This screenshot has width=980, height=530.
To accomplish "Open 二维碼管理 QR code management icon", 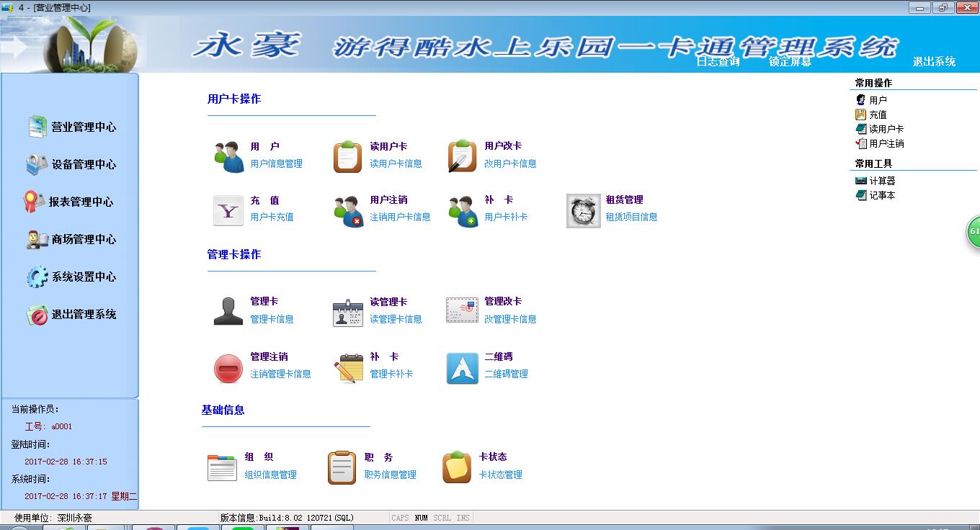I will pos(462,367).
